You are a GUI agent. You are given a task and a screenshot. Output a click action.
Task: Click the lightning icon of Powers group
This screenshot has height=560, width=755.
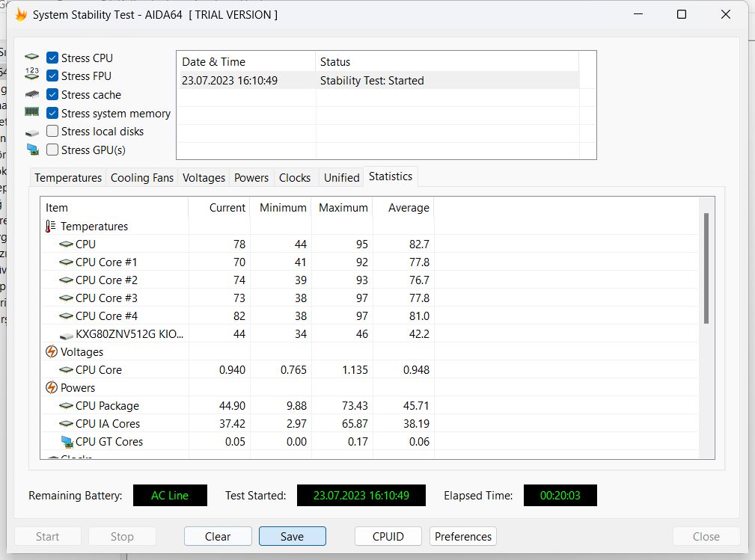pos(52,387)
